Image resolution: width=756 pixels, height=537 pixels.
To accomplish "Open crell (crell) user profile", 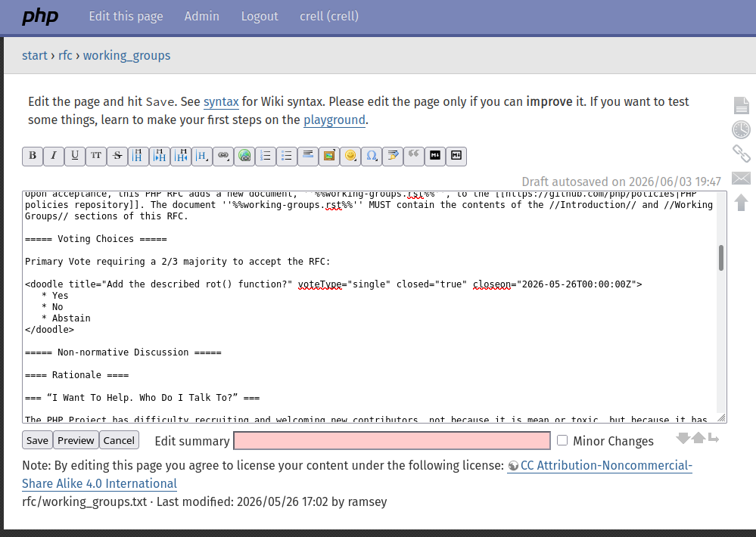I will 329,16.
